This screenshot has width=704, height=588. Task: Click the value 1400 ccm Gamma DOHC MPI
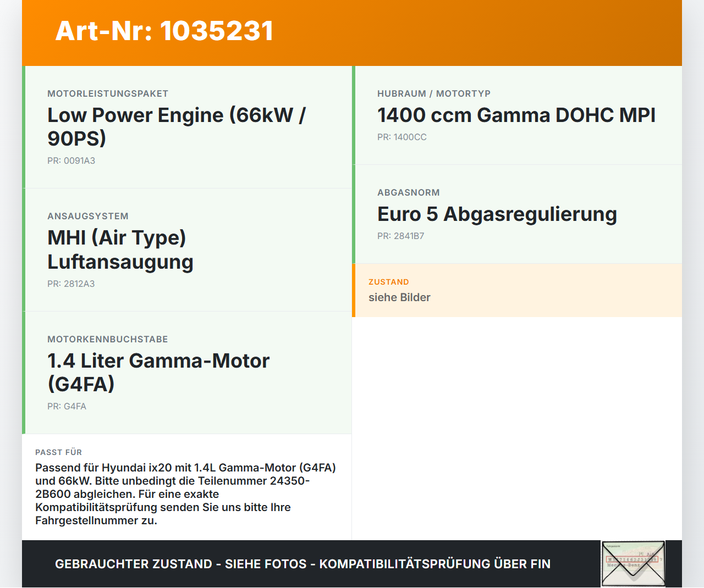[516, 115]
